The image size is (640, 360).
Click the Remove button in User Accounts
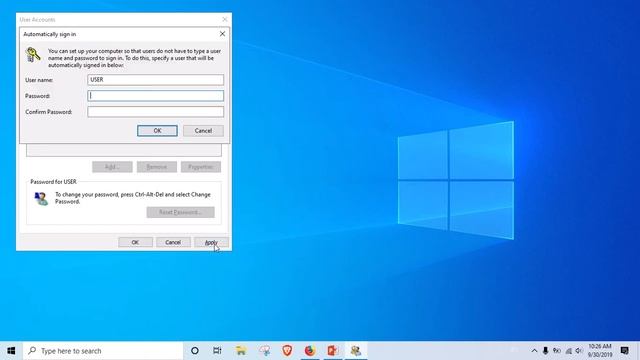(x=157, y=167)
